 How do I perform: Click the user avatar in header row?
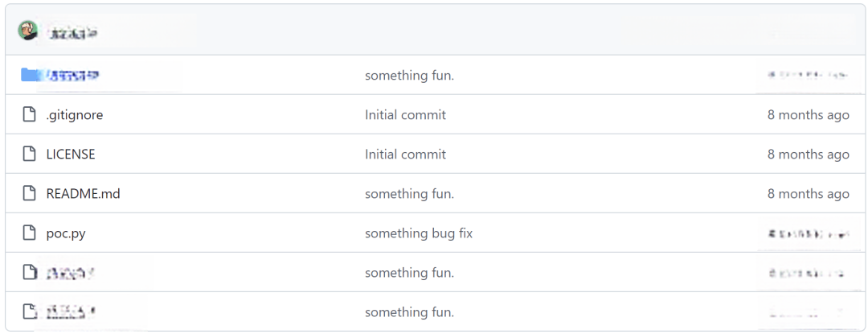tap(27, 31)
